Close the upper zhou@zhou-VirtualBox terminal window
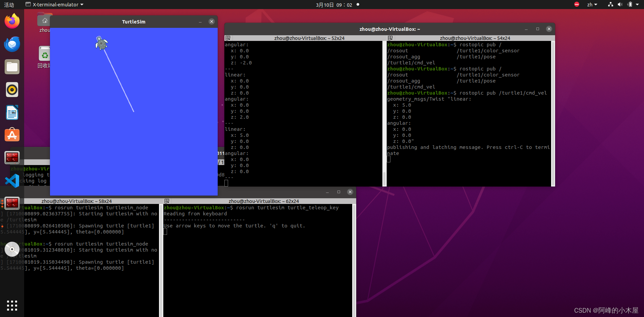Screen dimensions: 644x317 coord(549,29)
